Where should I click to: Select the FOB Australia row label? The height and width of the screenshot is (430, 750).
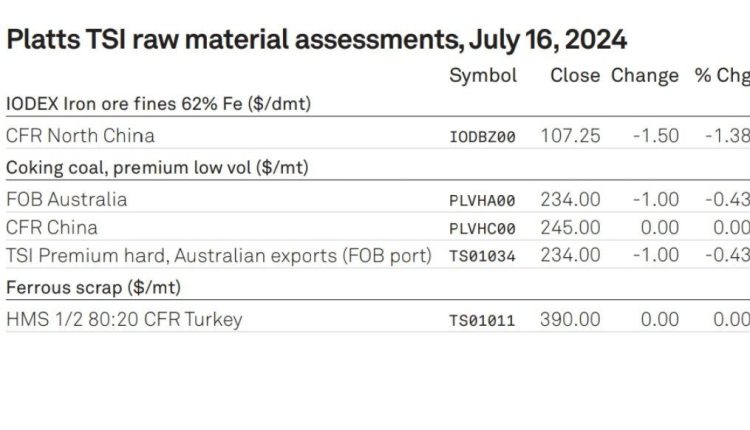pos(66,199)
